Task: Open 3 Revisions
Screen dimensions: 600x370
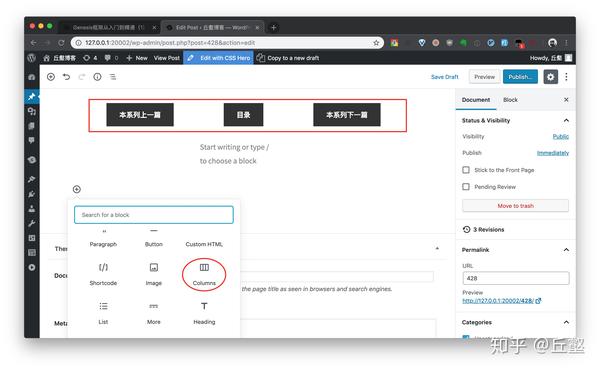Action: pos(483,230)
